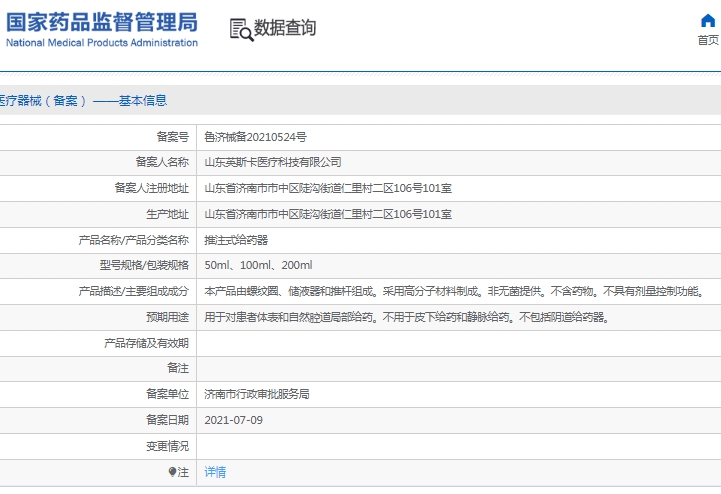Click the intended use text 用于对患者体表
Viewport: 721px width, 494px height.
407,317
